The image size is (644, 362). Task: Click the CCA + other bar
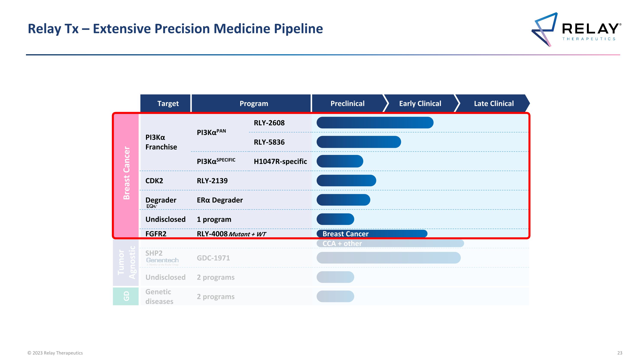(390, 244)
